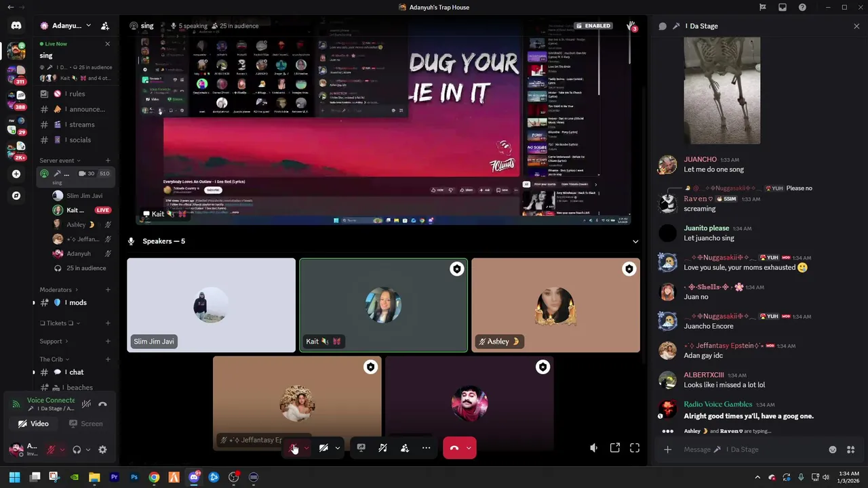
Task: Share your screen from the control bar
Action: [361, 448]
